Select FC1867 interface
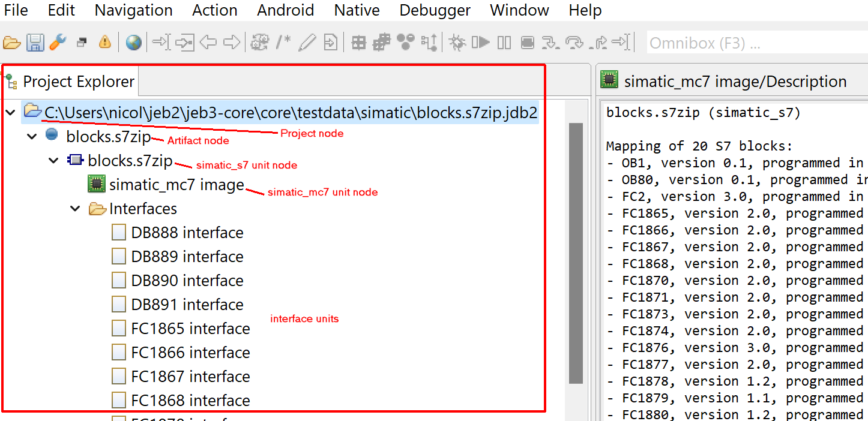This screenshot has height=421, width=868. [x=181, y=377]
